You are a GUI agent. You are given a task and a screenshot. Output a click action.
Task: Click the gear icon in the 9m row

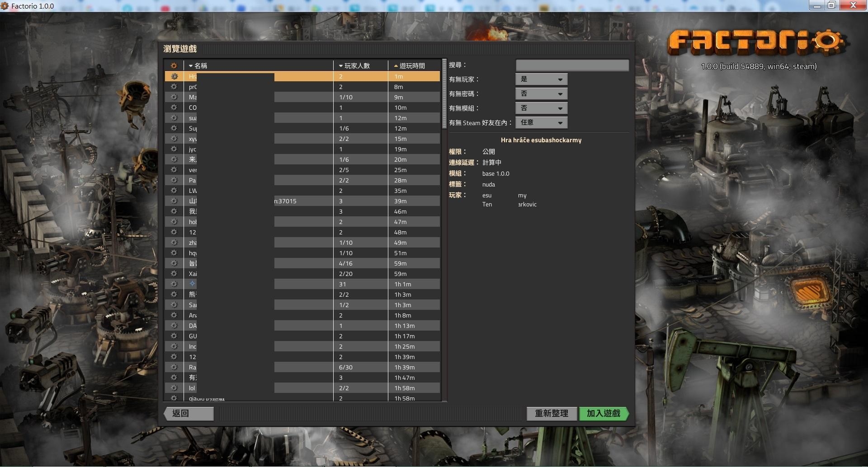tap(174, 97)
